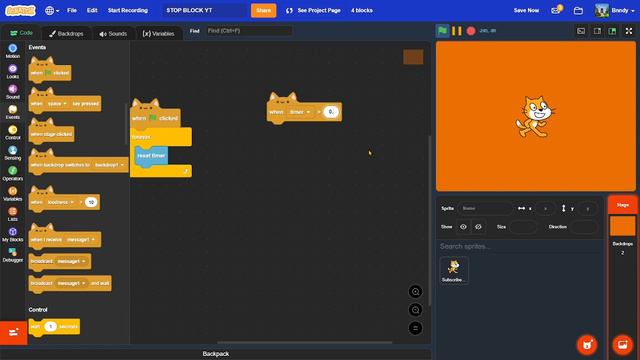Select the orange stage backdrop thumbnail
The image size is (640, 360).
(622, 226)
